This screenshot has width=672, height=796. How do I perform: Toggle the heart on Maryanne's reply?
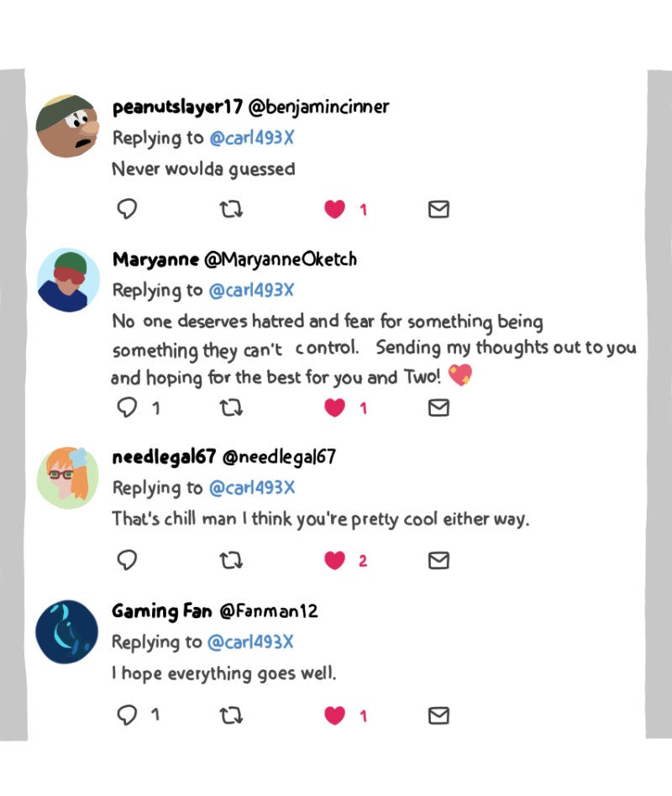pos(335,408)
